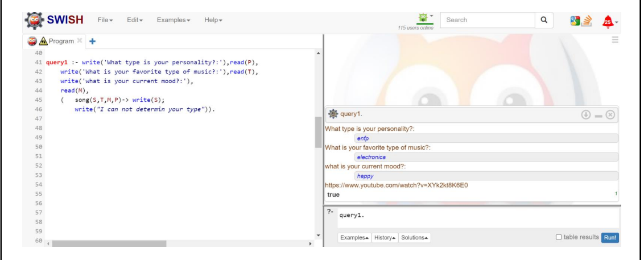Screen dimensions: 644x260
Task: Open the Edit menu
Action: [135, 20]
